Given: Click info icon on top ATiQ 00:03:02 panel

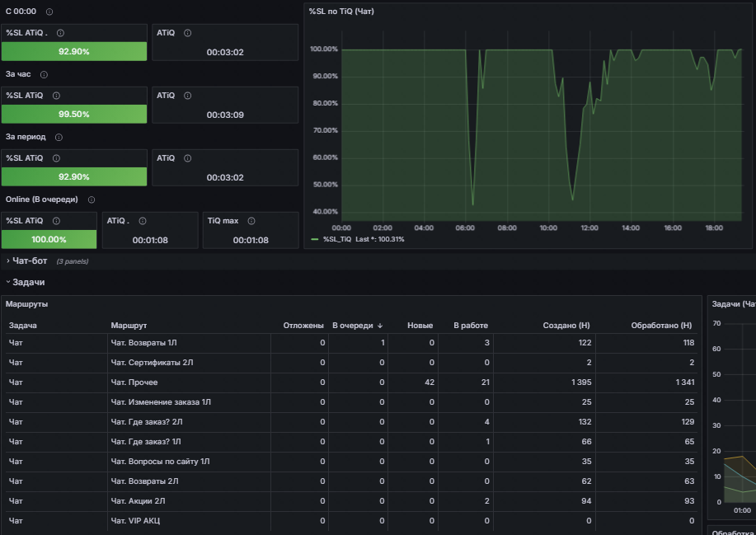Looking at the screenshot, I should point(187,33).
